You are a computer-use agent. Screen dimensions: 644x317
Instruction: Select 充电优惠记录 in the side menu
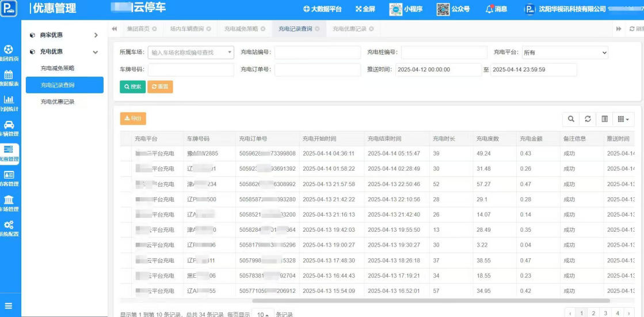(x=58, y=101)
